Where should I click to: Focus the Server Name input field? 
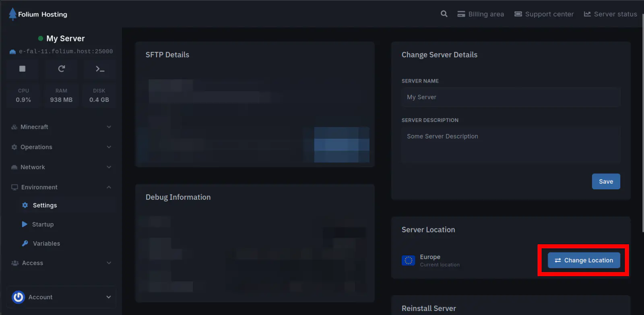(511, 97)
